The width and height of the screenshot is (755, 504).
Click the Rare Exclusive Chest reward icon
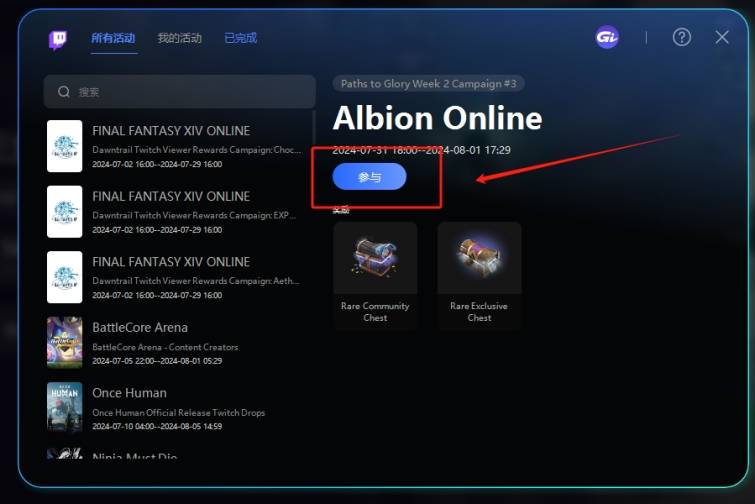[479, 258]
